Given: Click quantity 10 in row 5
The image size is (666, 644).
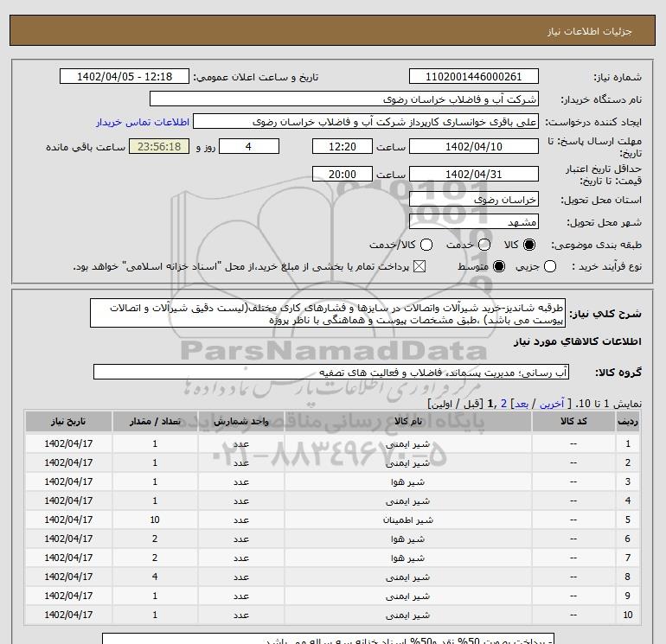Looking at the screenshot, I should [155, 520].
